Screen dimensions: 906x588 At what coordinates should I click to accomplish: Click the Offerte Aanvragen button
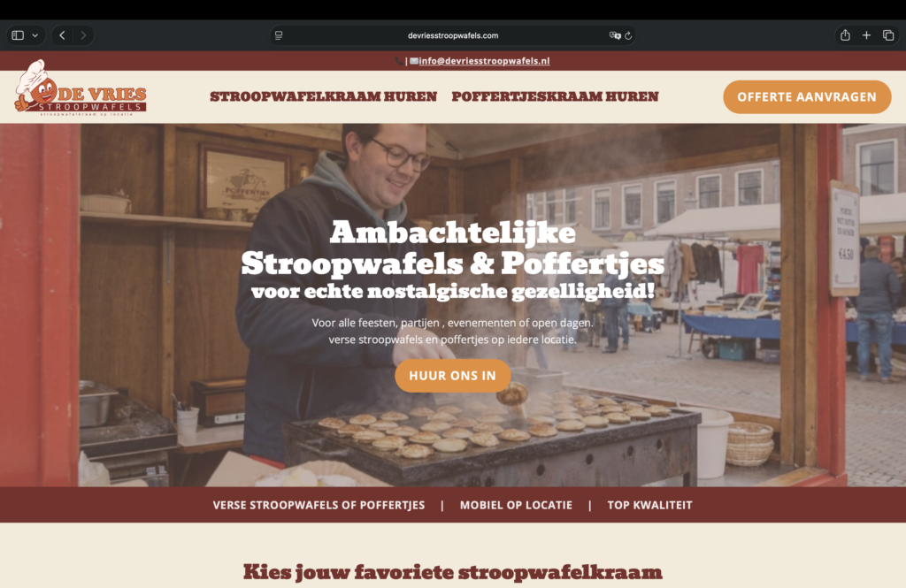point(807,97)
